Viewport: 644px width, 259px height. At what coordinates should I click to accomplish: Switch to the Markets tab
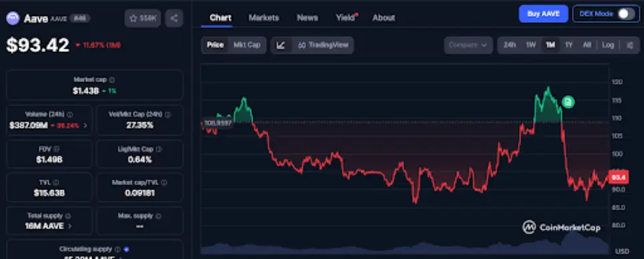(x=264, y=17)
